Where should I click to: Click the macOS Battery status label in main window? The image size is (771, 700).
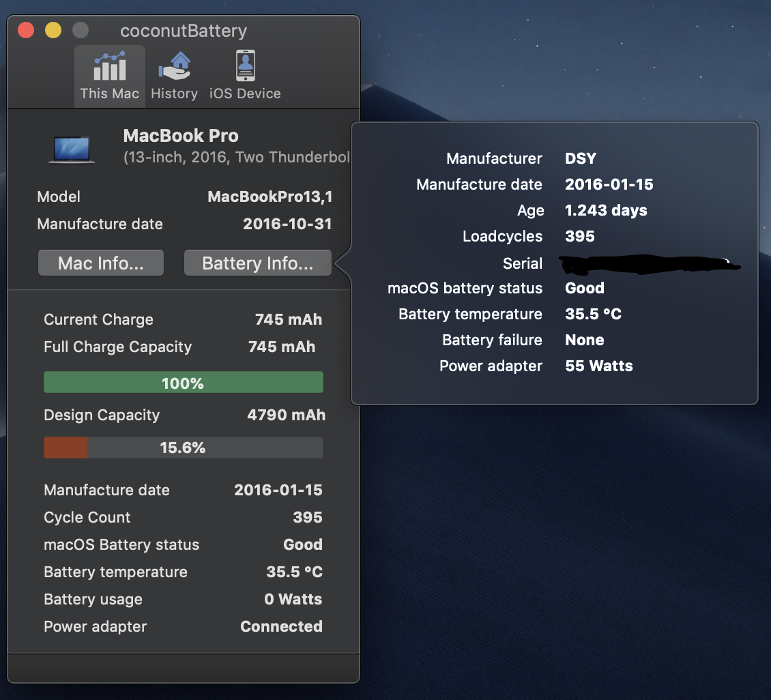tap(121, 544)
